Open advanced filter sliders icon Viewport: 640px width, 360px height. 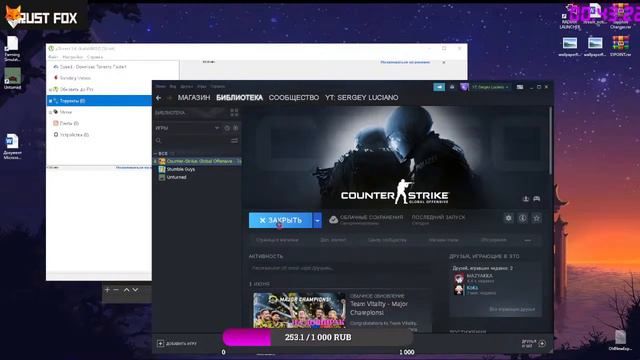click(x=234, y=140)
